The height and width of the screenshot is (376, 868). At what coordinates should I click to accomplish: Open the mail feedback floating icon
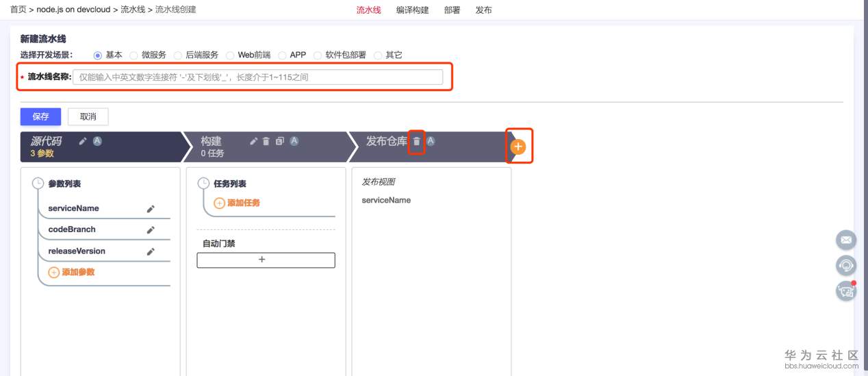coord(847,240)
